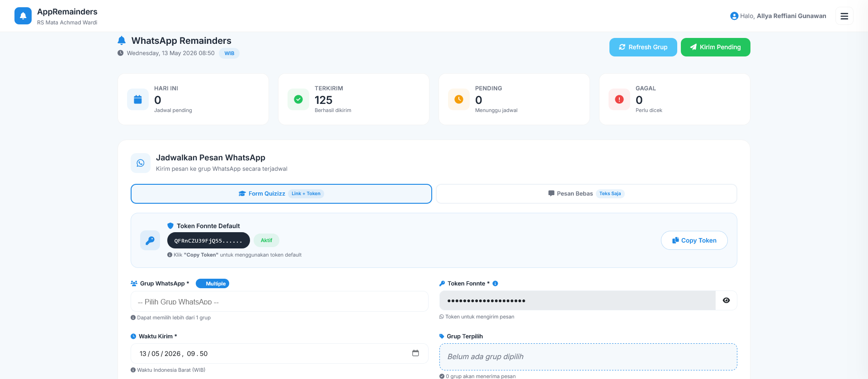Open the calendar picker in Waktu Kirim
Viewport: 868px width, 379px height.
coord(415,353)
